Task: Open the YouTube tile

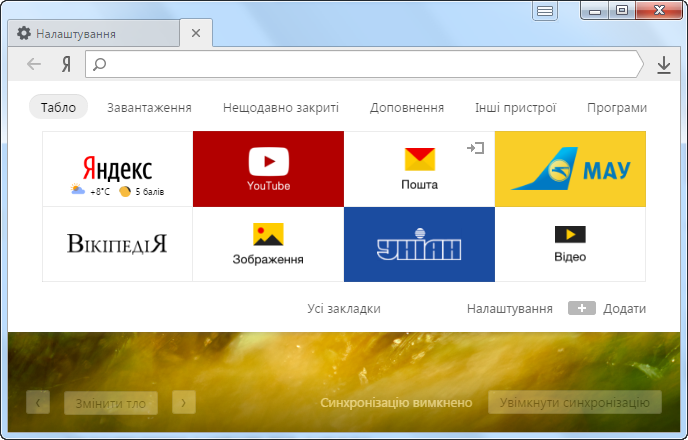Action: [269, 169]
